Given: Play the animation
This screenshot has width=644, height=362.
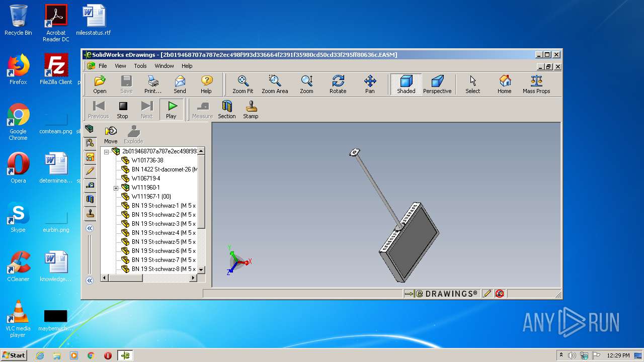Looking at the screenshot, I should pyautogui.click(x=172, y=110).
